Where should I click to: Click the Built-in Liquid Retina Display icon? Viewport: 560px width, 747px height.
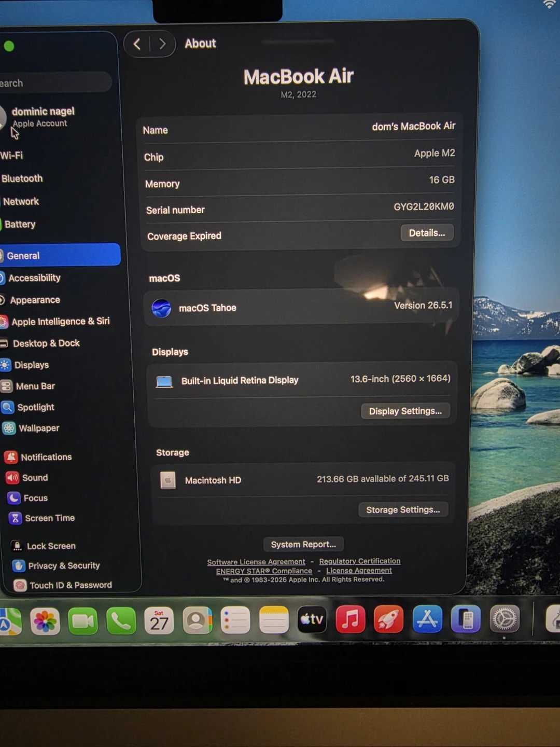pyautogui.click(x=164, y=382)
